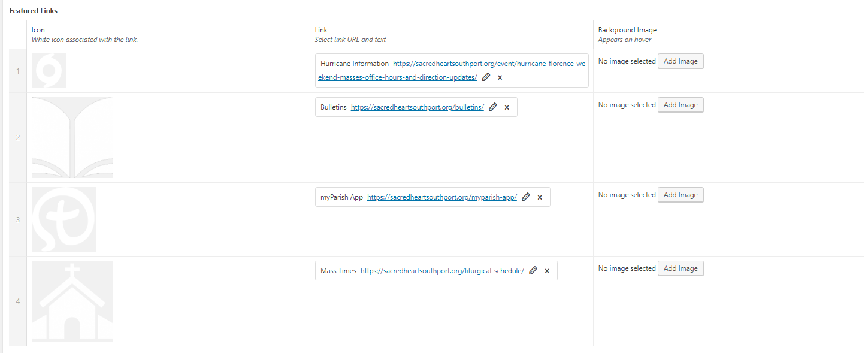This screenshot has height=353, width=868.
Task: Remove the Hurricane Information link
Action: pyautogui.click(x=500, y=77)
